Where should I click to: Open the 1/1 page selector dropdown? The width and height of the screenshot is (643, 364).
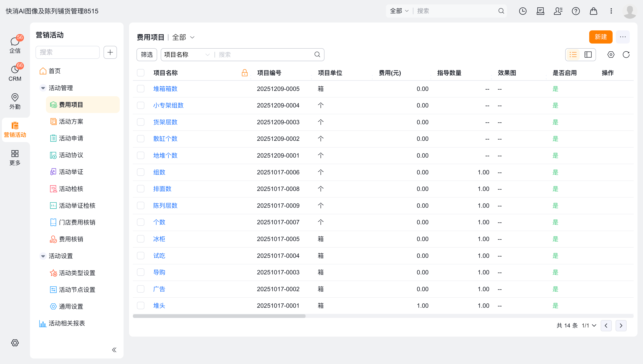pos(589,326)
